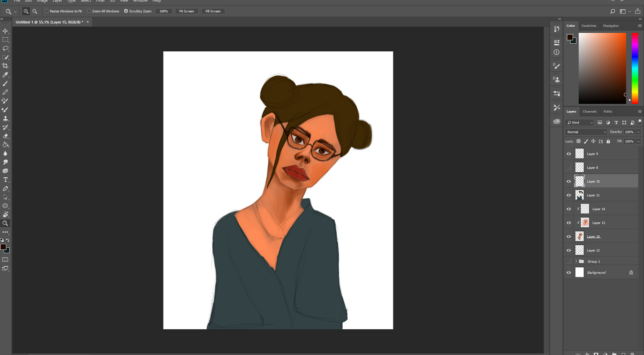Screen dimensions: 644x355
Task: Expand Group 1 folder in Layers
Action: click(576, 261)
